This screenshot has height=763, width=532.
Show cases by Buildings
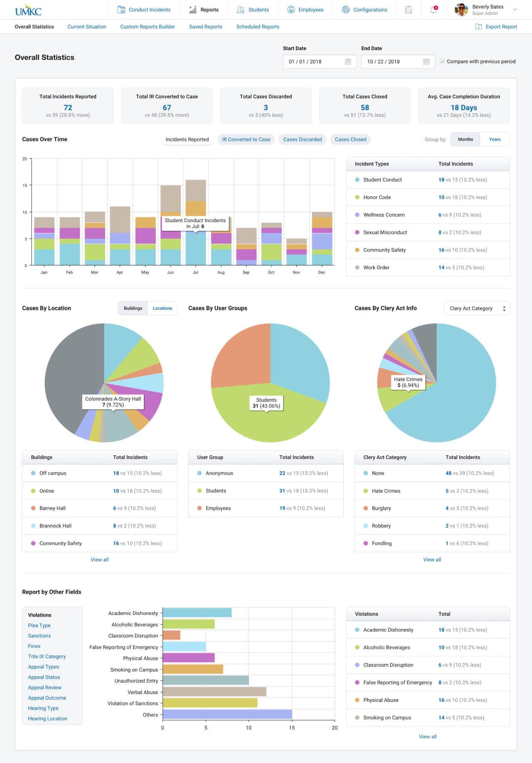133,308
